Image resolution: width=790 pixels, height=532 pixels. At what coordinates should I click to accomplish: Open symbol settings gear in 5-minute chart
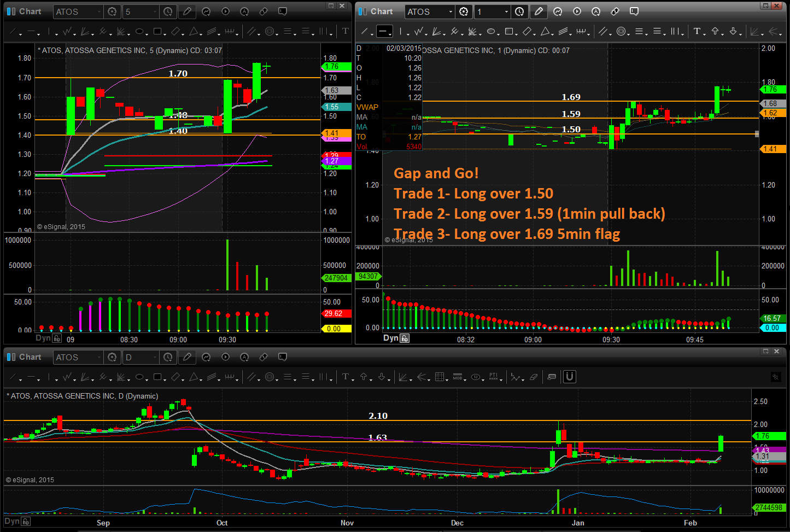[x=112, y=11]
